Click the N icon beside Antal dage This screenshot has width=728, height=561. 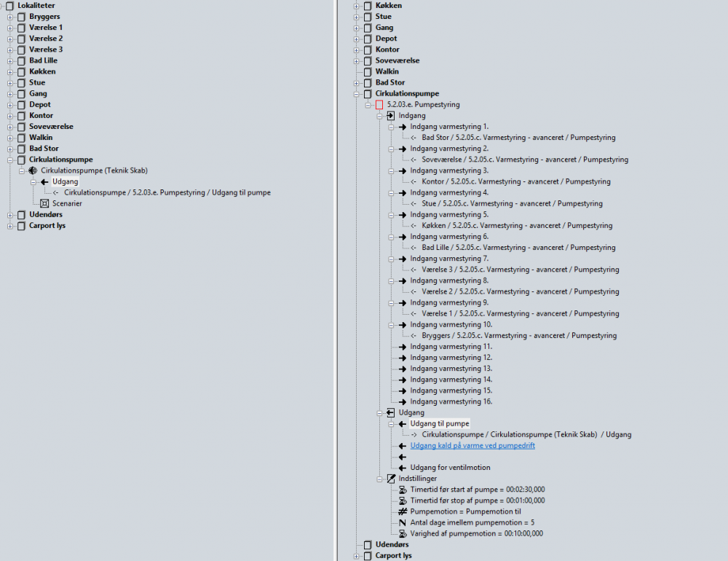(x=403, y=522)
